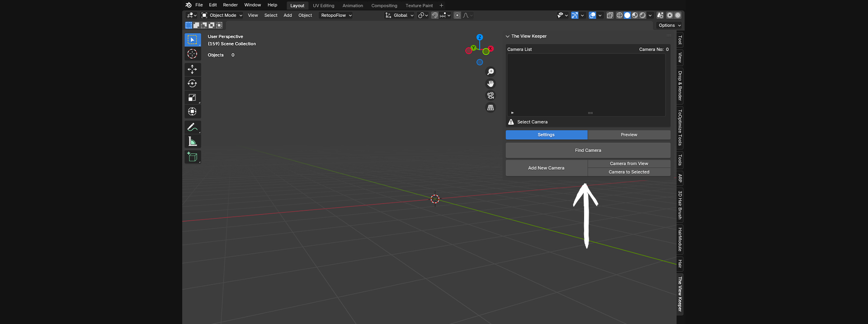Open the Window menu
The width and height of the screenshot is (868, 324).
pyautogui.click(x=252, y=5)
